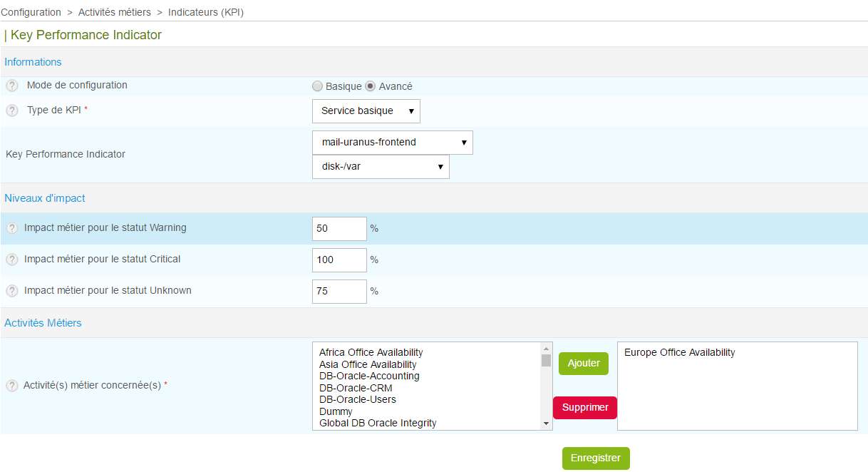Viewport: 868px width, 472px height.
Task: Save with the Enregistrer button
Action: coord(596,458)
